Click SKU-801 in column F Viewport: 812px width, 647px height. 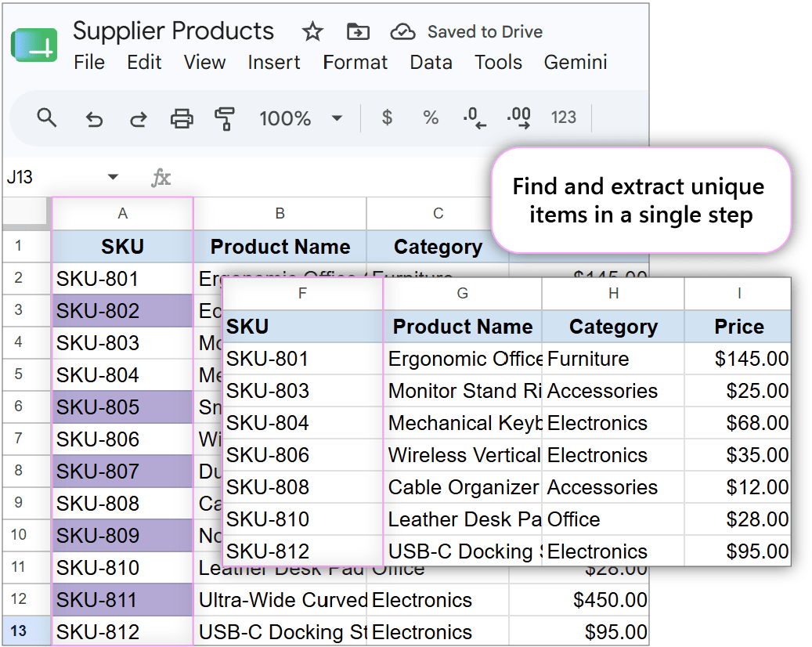302,359
